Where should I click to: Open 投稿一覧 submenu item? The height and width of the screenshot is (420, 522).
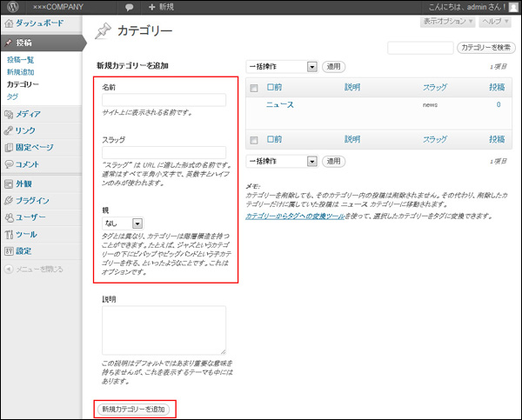click(x=20, y=60)
